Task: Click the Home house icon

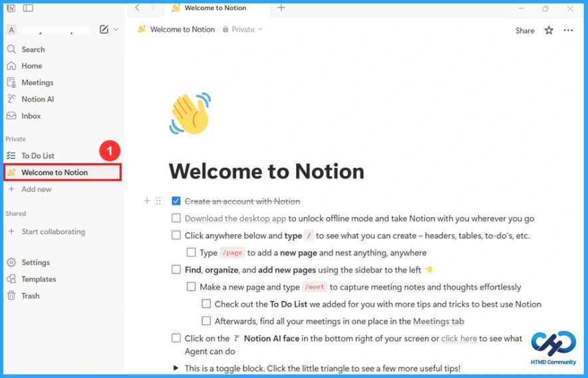Action: click(11, 66)
